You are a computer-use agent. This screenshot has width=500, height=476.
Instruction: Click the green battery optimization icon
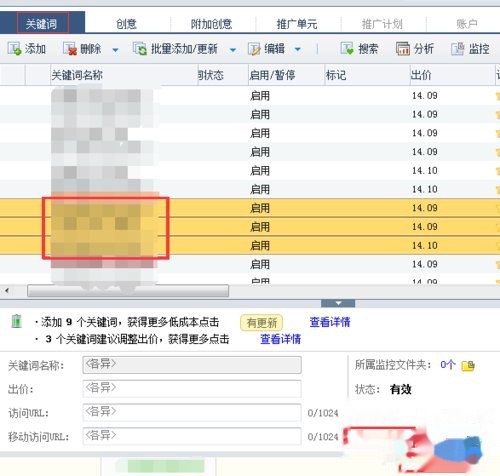coord(16,321)
